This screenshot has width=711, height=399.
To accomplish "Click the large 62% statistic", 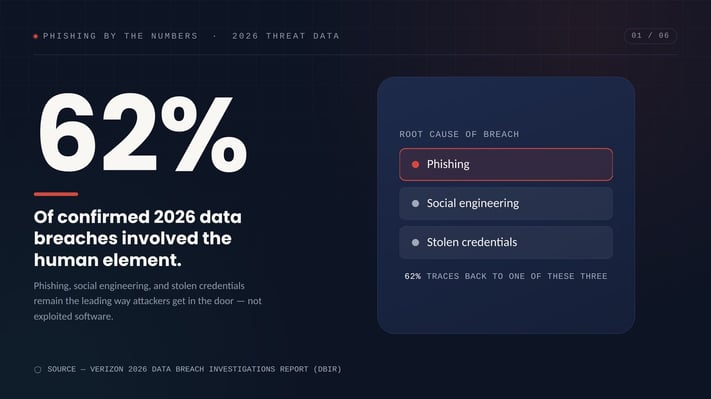I will 143,133.
